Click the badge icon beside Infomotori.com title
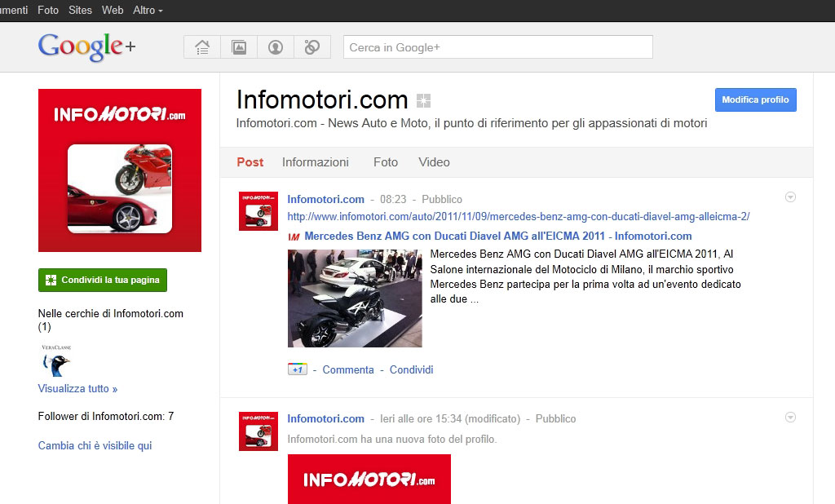 [x=423, y=101]
